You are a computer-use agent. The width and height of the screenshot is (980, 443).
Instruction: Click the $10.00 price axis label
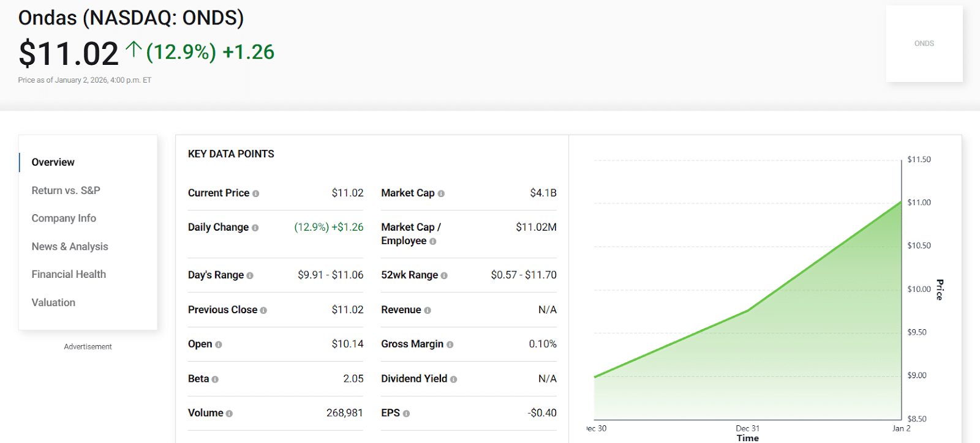919,289
